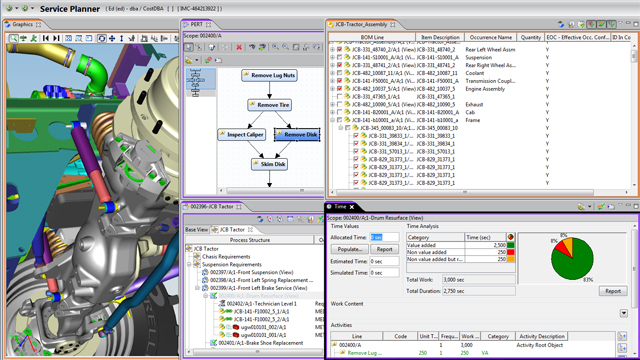This screenshot has height=360, width=640.
Task: Collapse the JCB-345_00083_10 BOM node
Action: [341, 128]
